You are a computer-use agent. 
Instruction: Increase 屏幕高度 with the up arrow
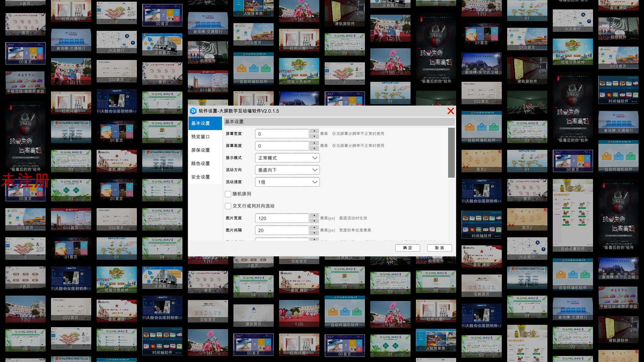point(314,143)
